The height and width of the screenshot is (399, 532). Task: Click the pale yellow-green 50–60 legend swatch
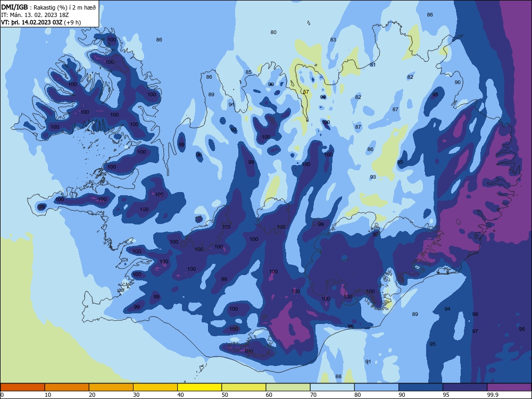pos(244,387)
